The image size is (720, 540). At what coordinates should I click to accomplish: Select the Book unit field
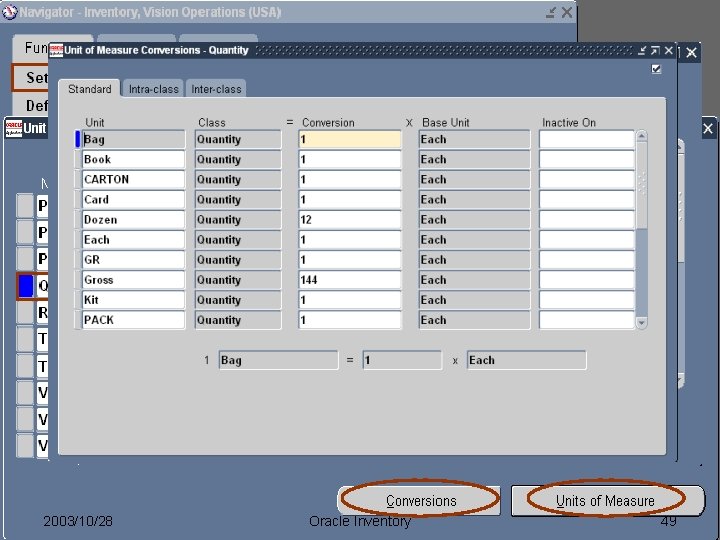(x=134, y=159)
